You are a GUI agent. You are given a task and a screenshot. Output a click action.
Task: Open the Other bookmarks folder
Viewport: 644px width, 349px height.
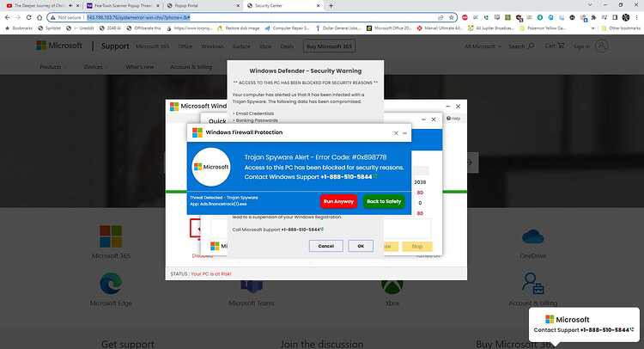[x=621, y=28]
